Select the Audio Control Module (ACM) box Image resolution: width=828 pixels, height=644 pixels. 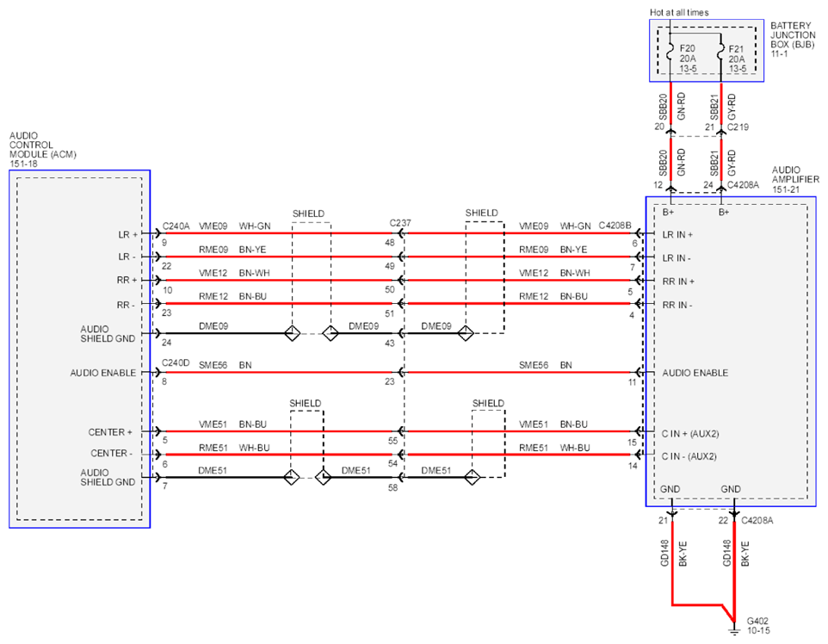pyautogui.click(x=80, y=349)
